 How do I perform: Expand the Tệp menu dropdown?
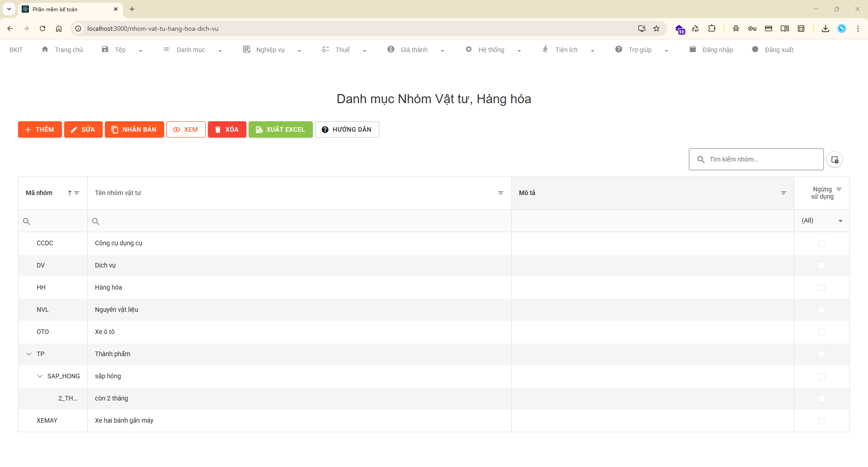pos(141,51)
